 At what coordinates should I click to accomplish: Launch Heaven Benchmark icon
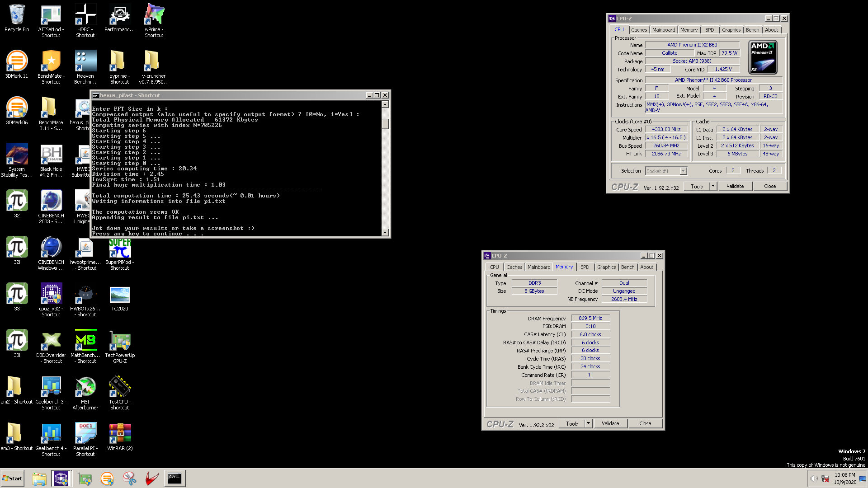click(x=85, y=67)
